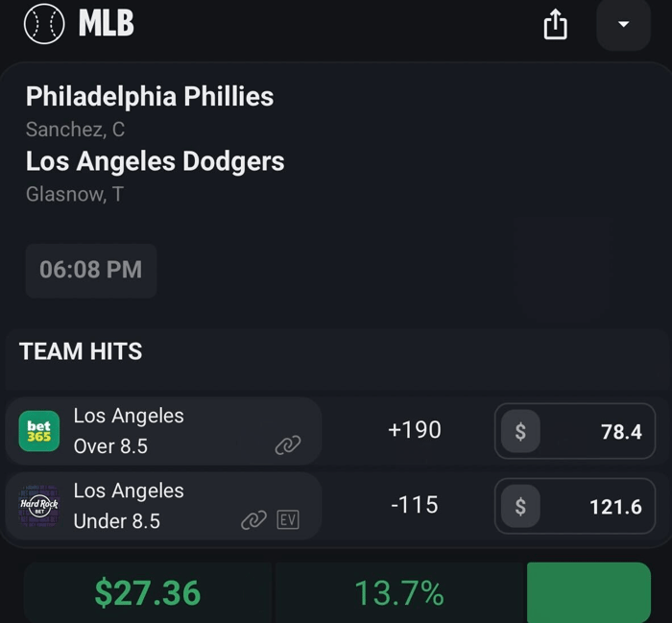Open the dropdown arrow menu at top right
Viewport: 672px width, 623px height.
(x=623, y=24)
